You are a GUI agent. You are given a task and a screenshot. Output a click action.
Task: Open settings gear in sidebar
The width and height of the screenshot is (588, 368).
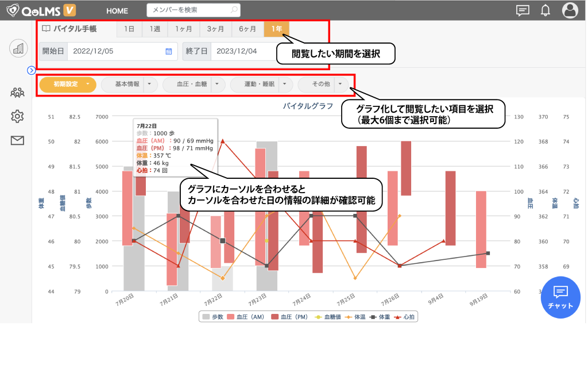click(17, 116)
